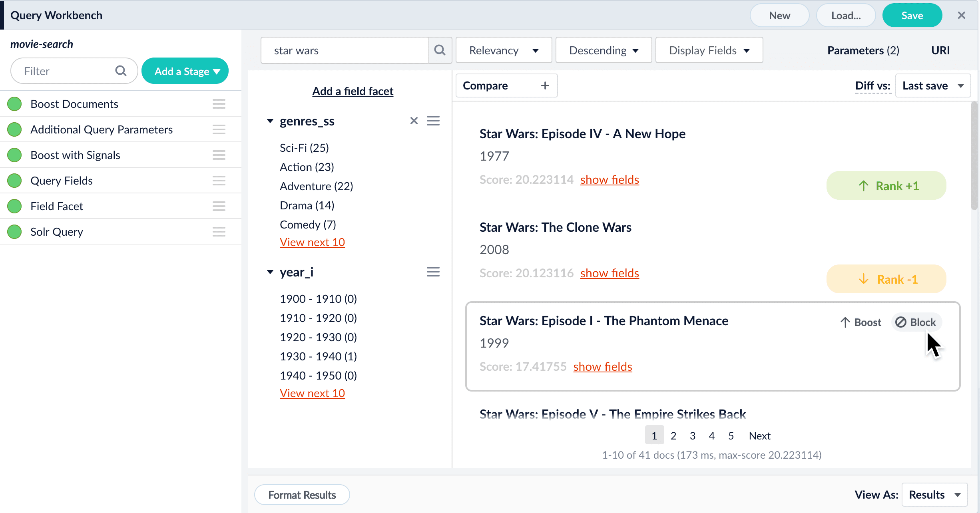Toggle the Boost Documents stage green indicator
Screen dimensions: 980x513
15,104
